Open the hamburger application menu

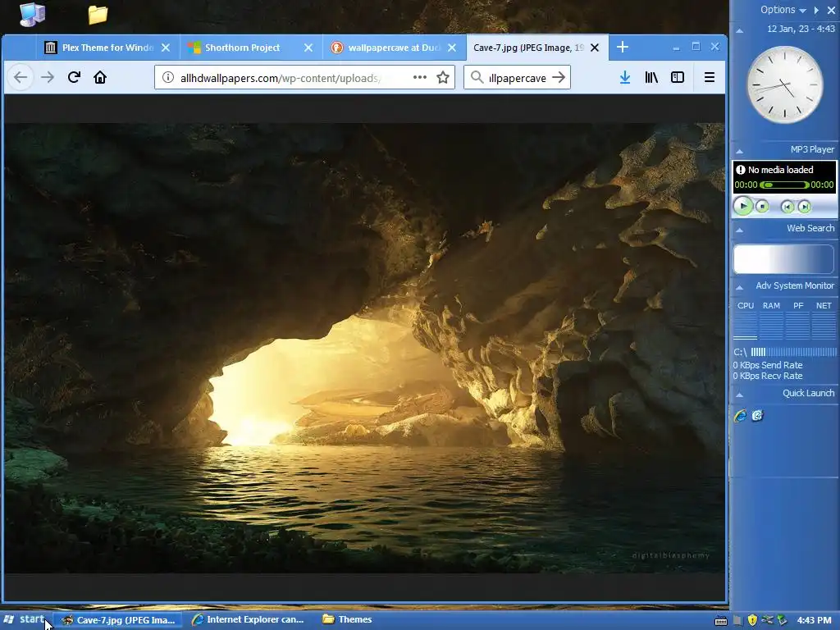[x=710, y=78]
